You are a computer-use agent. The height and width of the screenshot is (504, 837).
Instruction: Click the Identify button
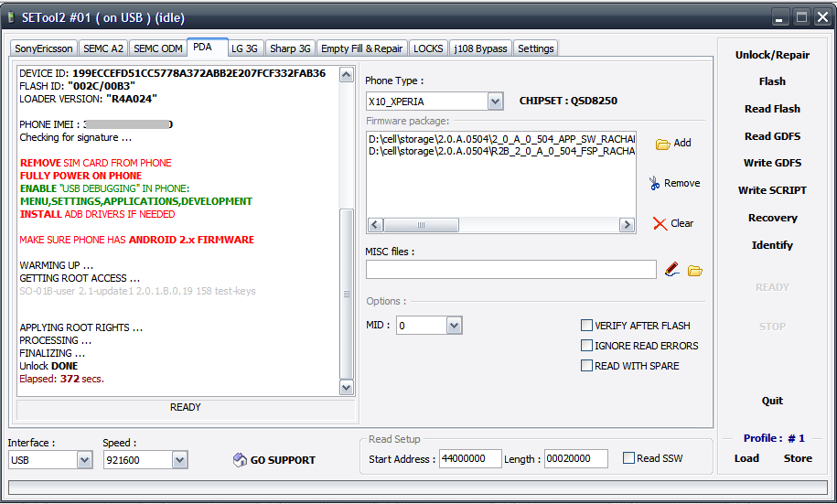pyautogui.click(x=772, y=245)
